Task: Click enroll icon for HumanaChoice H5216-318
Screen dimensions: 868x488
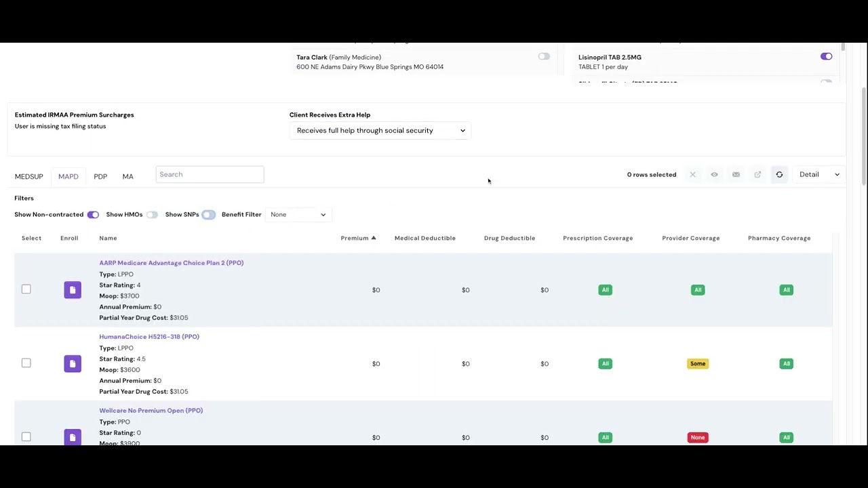Action: (x=73, y=364)
